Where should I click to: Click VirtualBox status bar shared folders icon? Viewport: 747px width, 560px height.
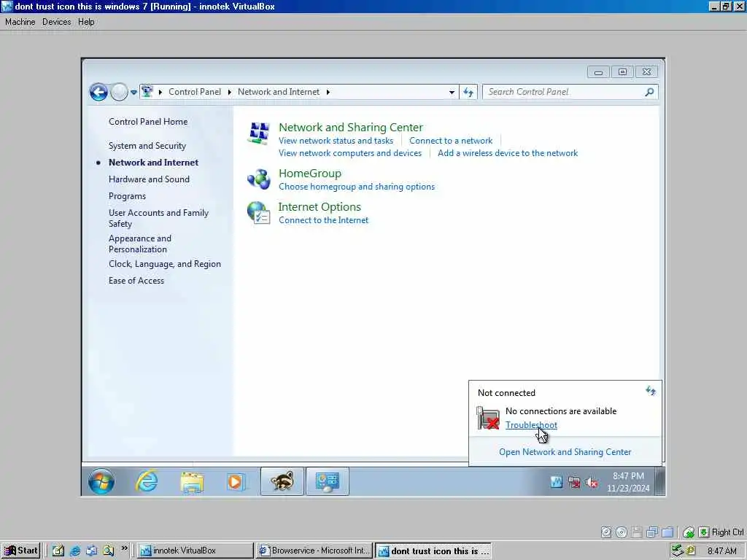coord(668,532)
